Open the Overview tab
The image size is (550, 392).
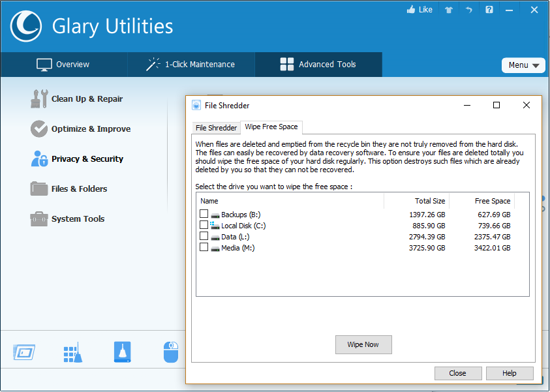click(x=64, y=65)
